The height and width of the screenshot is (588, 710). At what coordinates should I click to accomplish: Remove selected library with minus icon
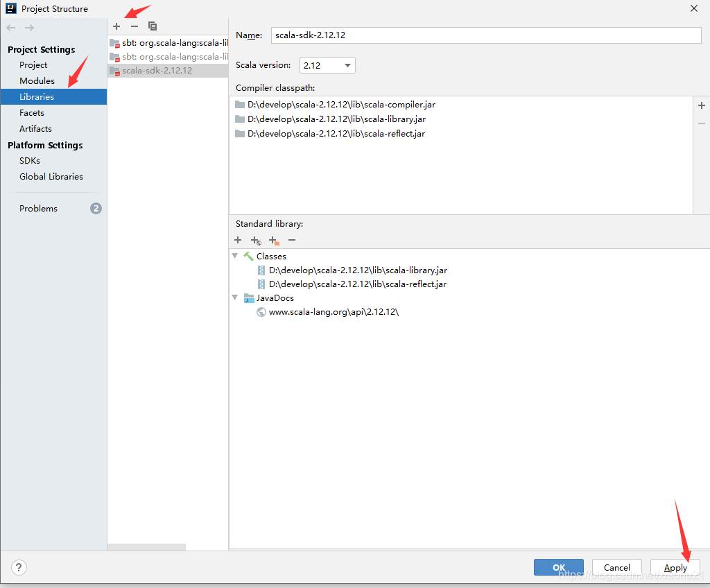(134, 26)
